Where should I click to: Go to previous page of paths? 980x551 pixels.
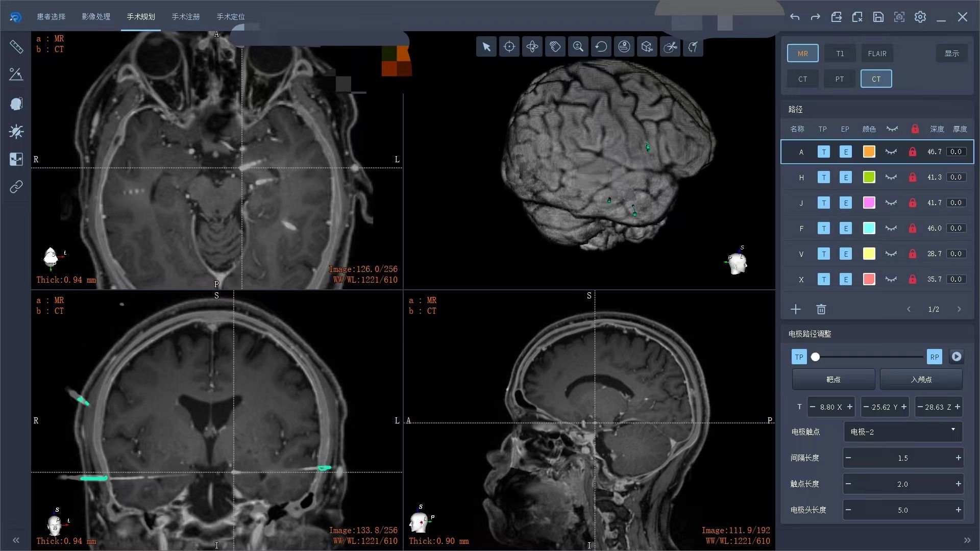(x=909, y=309)
